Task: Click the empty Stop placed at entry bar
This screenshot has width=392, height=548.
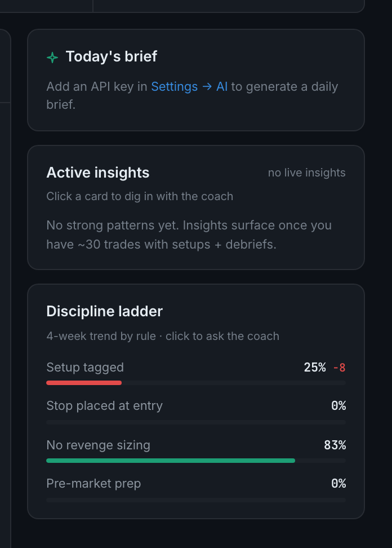Action: click(196, 422)
